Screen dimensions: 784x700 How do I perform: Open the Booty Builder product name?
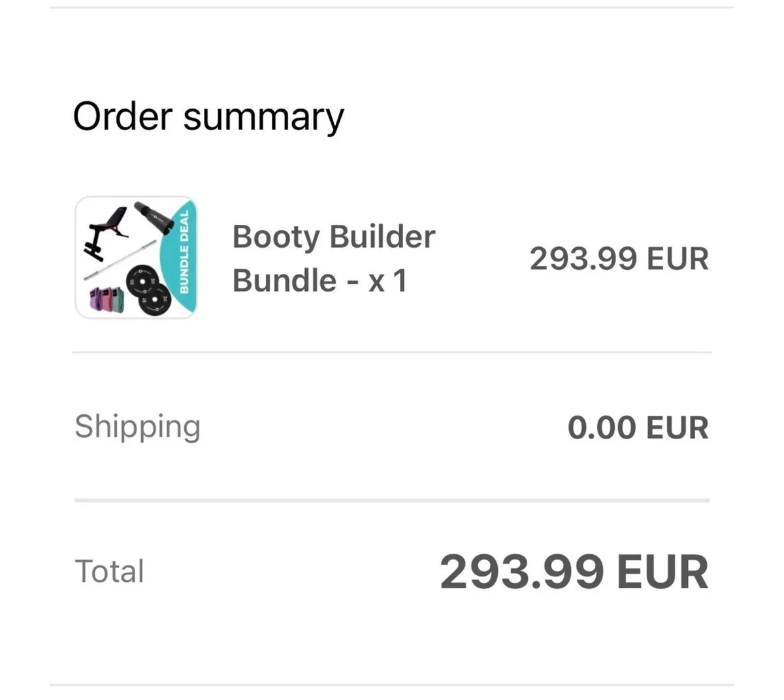(x=333, y=237)
